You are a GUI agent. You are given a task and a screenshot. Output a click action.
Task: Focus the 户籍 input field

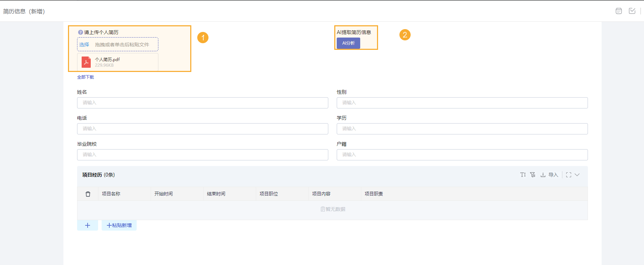point(462,155)
